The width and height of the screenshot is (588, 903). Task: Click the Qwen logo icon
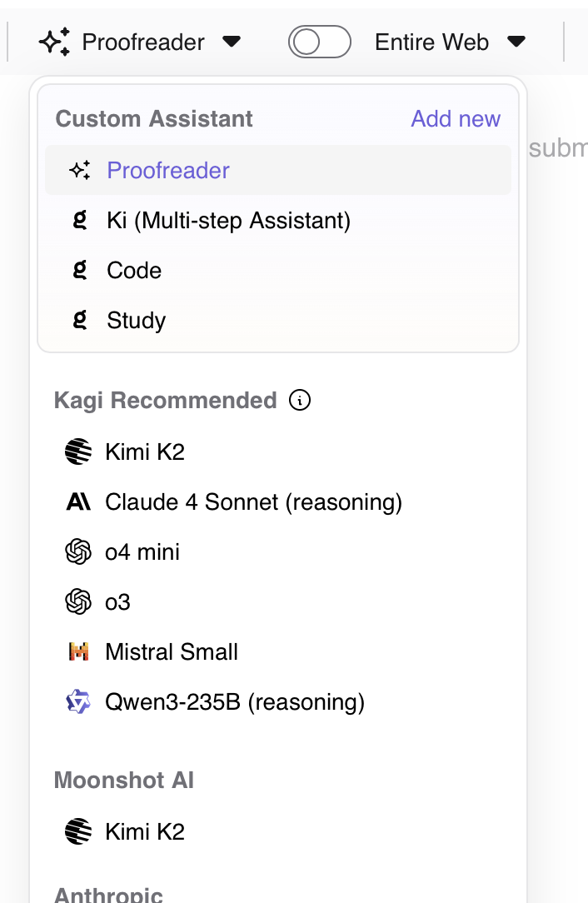pos(77,701)
